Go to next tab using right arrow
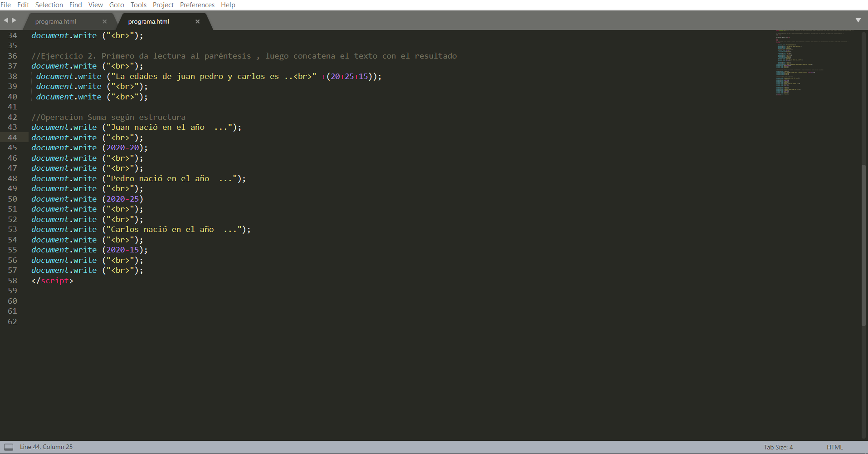The image size is (868, 454). (14, 20)
